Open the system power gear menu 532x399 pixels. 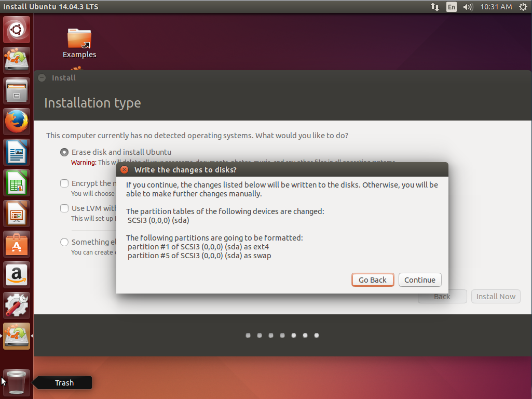coord(523,7)
